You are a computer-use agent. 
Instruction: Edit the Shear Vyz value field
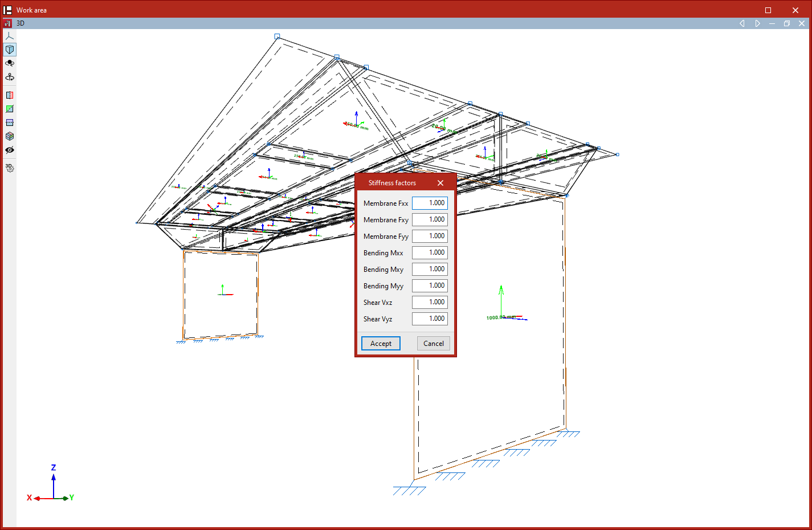(x=430, y=319)
